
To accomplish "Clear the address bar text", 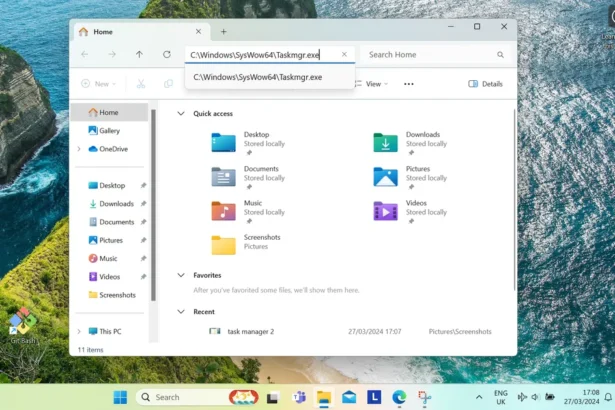I will [344, 55].
